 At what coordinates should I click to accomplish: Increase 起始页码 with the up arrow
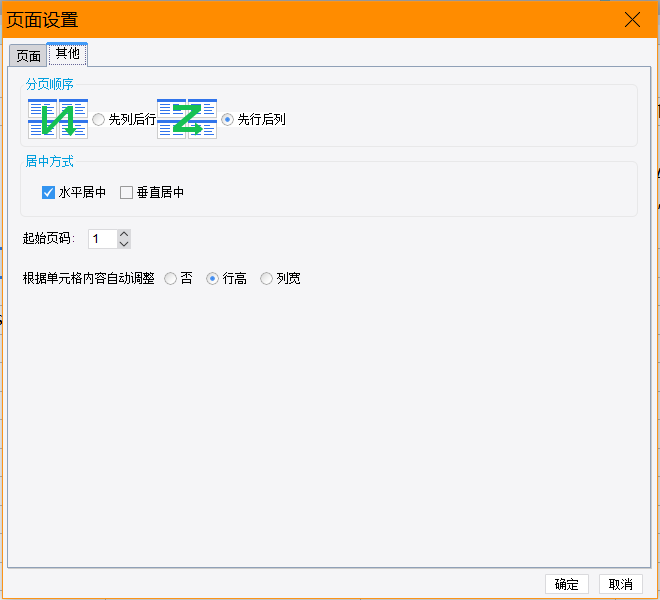124,234
